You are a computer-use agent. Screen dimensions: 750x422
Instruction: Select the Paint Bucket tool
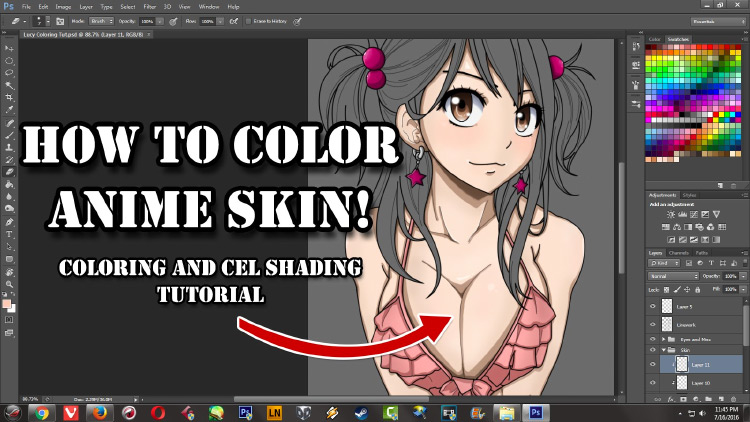[x=9, y=185]
